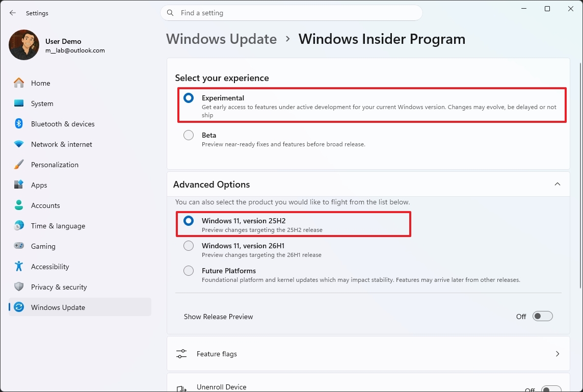583x392 pixels.
Task: Click the search magnifier icon
Action: click(170, 13)
